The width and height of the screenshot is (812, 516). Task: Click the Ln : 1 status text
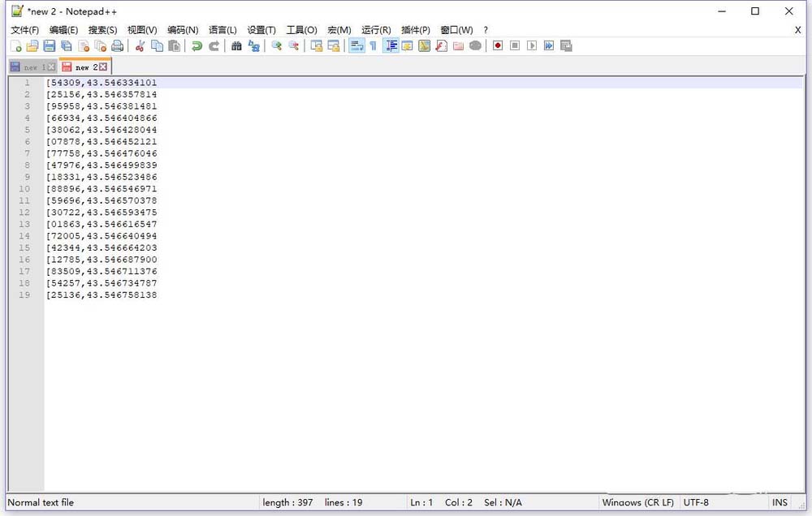(421, 502)
